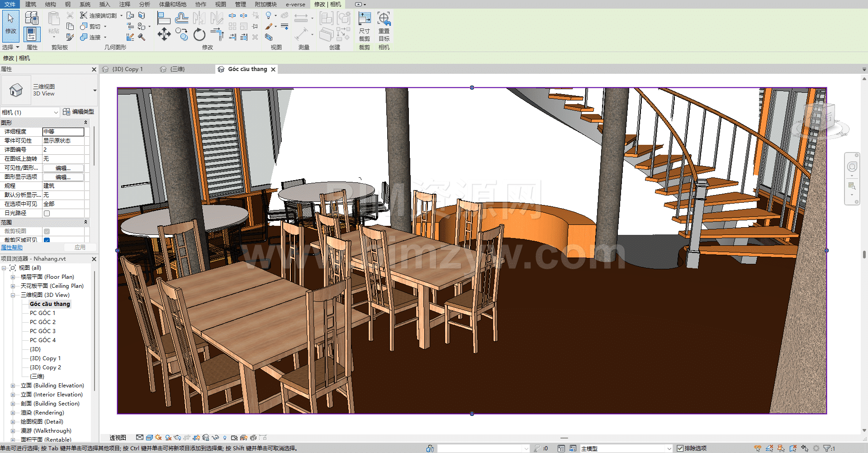Image resolution: width=868 pixels, height=453 pixels.
Task: Open Match Type Properties brush icon
Action: click(70, 37)
